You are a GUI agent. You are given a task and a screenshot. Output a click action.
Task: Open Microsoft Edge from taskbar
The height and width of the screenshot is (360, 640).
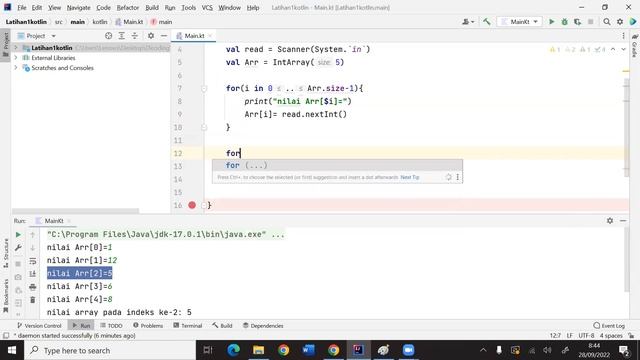point(233,350)
